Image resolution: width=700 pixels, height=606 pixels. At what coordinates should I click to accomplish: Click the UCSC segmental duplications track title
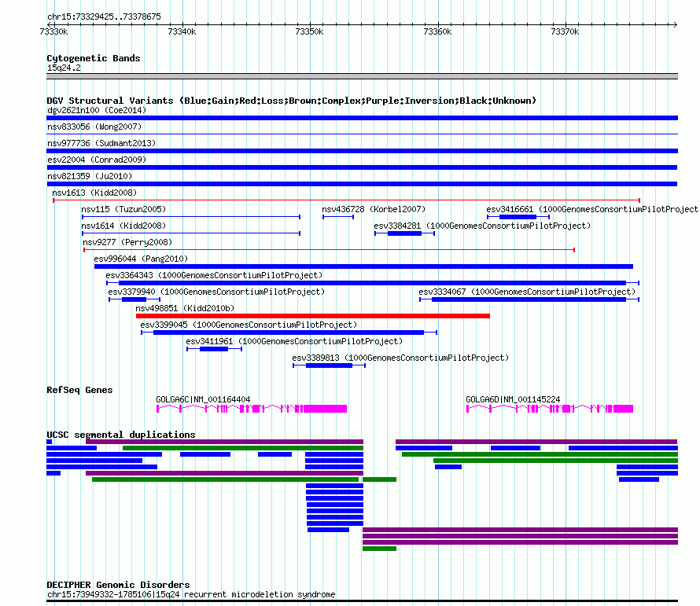click(121, 435)
